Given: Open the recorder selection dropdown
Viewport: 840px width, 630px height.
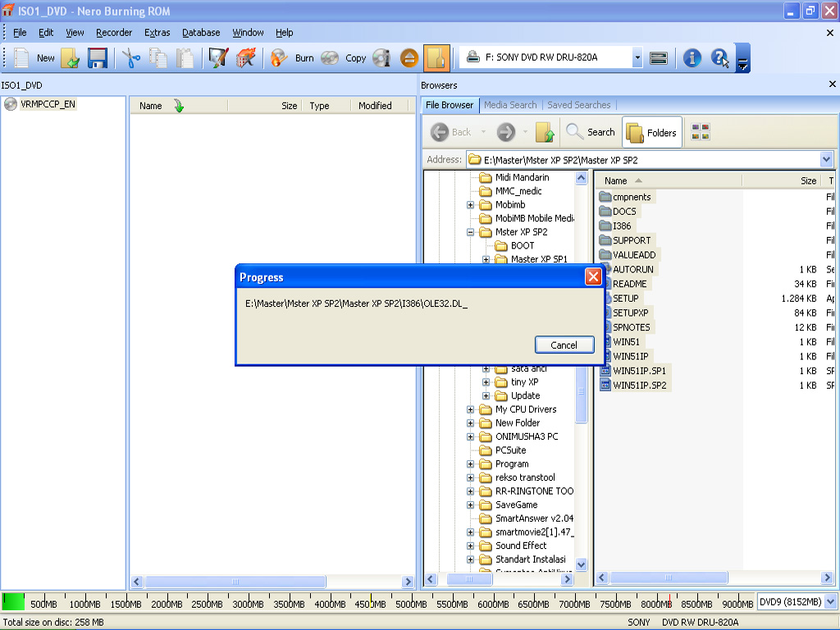Looking at the screenshot, I should [637, 57].
